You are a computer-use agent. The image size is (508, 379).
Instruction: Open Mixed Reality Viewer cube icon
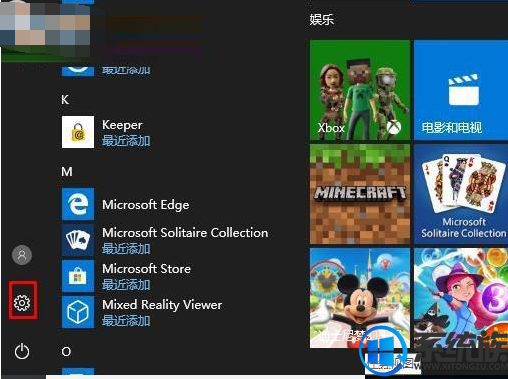(78, 312)
